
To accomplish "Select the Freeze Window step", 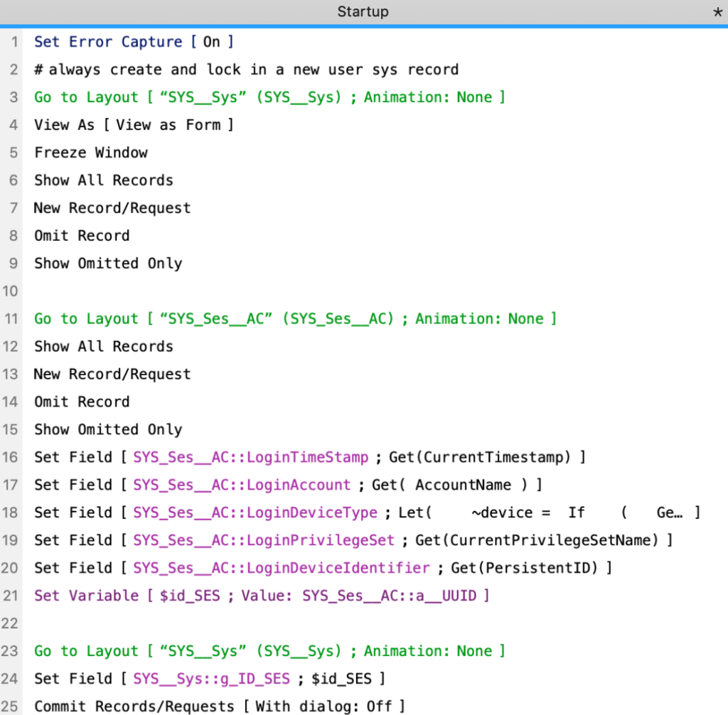I will [x=91, y=153].
